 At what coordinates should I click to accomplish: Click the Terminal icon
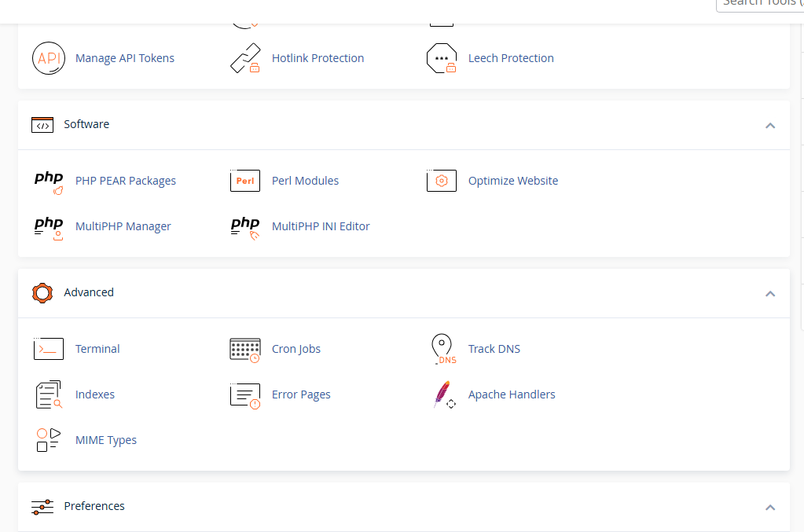pyautogui.click(x=49, y=349)
